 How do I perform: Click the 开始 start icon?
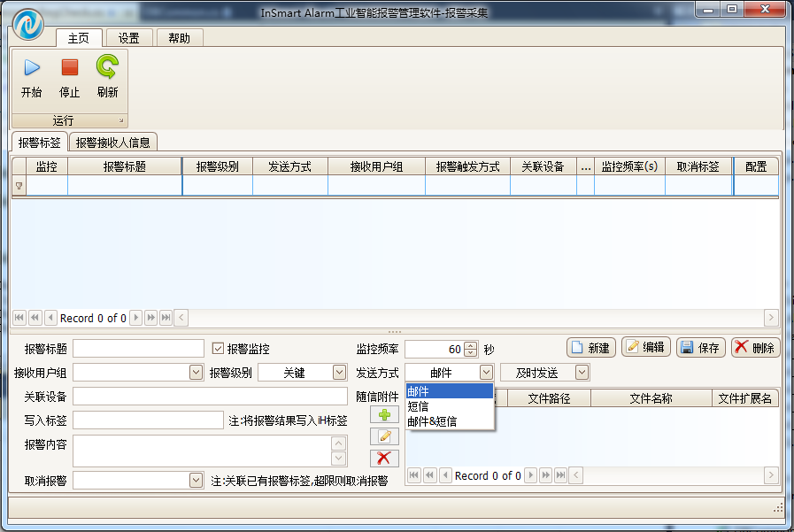32,67
